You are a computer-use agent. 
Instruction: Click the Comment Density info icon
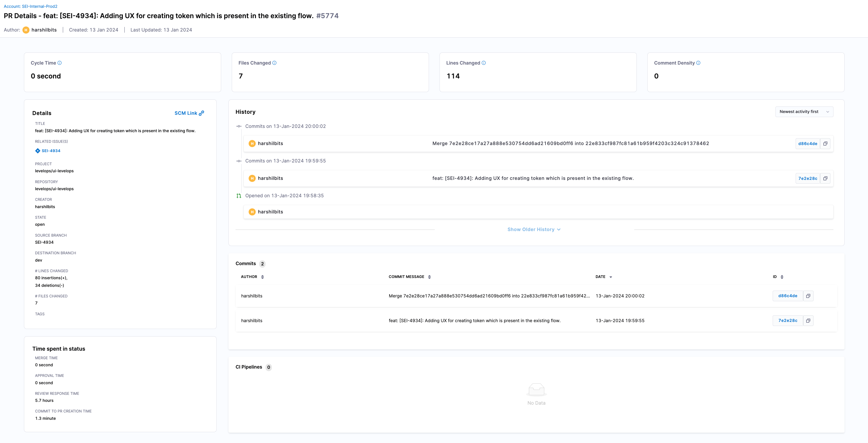(698, 63)
